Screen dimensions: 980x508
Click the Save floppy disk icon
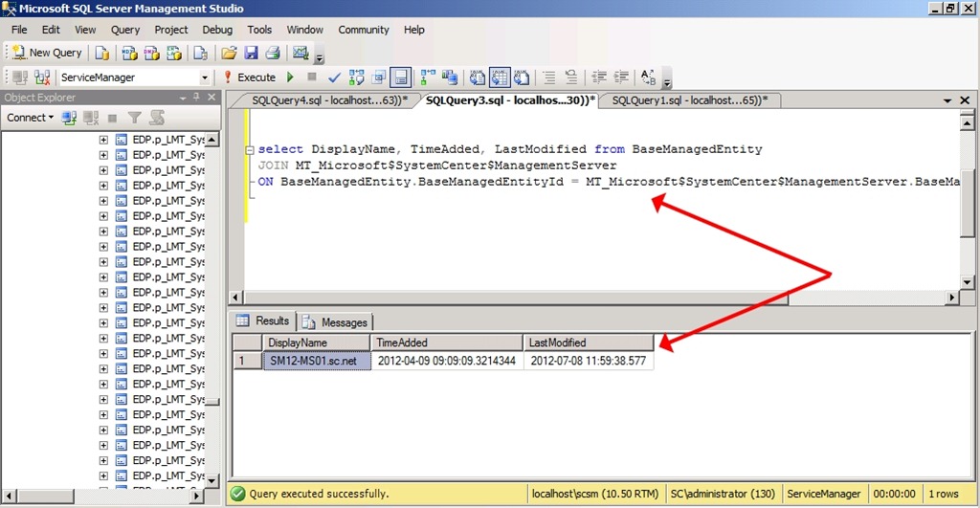click(x=252, y=53)
